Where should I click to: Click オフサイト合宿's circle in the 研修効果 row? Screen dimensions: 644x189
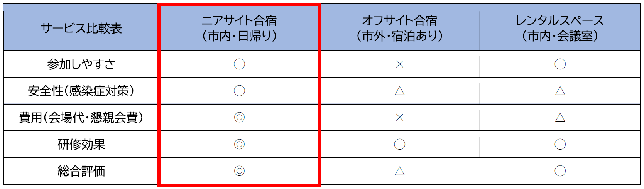399,144
